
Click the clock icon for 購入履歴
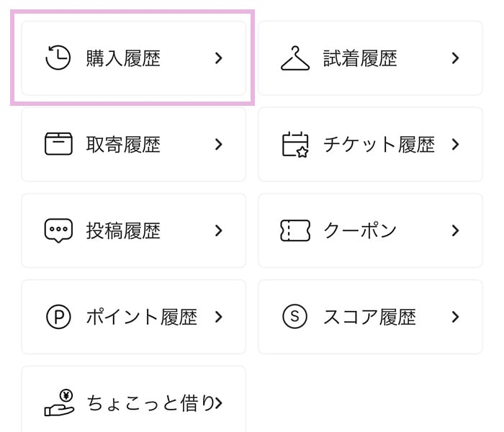point(58,58)
